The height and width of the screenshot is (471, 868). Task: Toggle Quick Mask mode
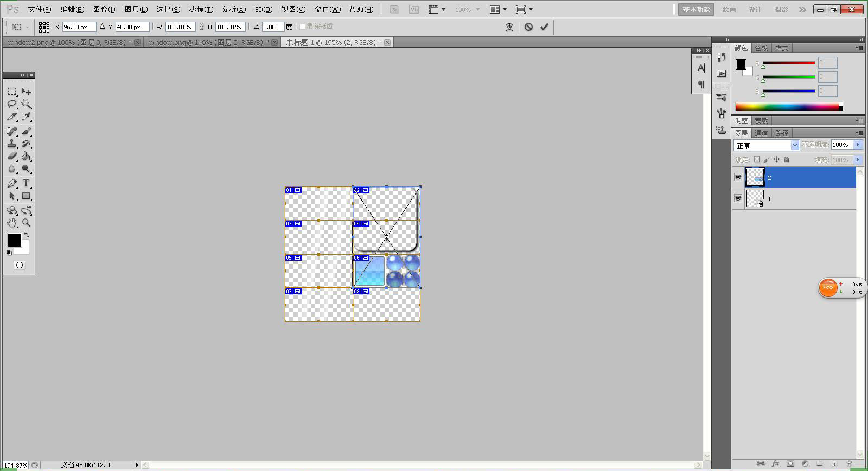pos(20,265)
